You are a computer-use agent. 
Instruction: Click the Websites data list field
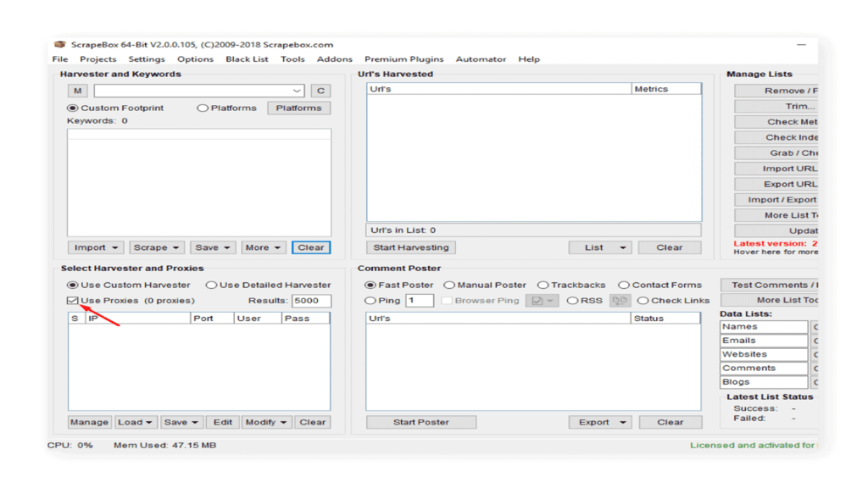(x=764, y=354)
